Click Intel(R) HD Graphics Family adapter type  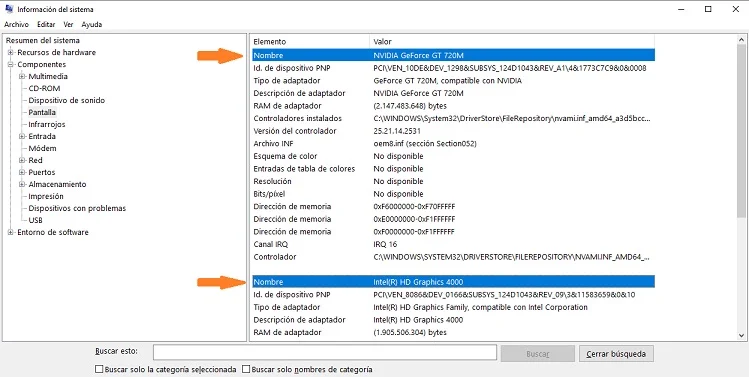480,307
